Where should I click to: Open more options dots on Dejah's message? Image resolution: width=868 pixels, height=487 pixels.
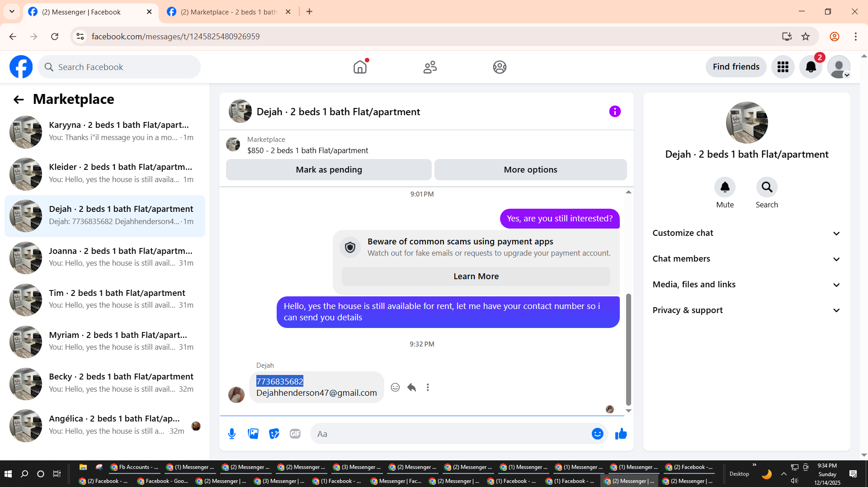(x=428, y=387)
